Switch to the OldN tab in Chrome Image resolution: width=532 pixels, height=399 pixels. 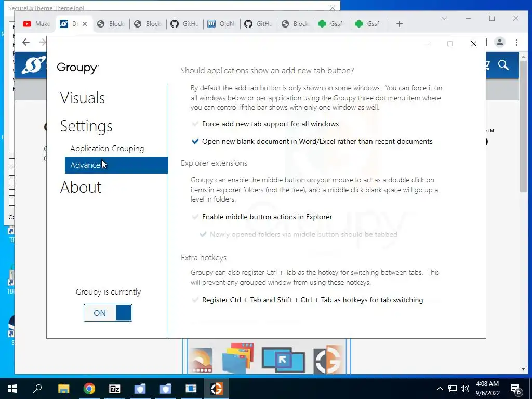point(221,24)
